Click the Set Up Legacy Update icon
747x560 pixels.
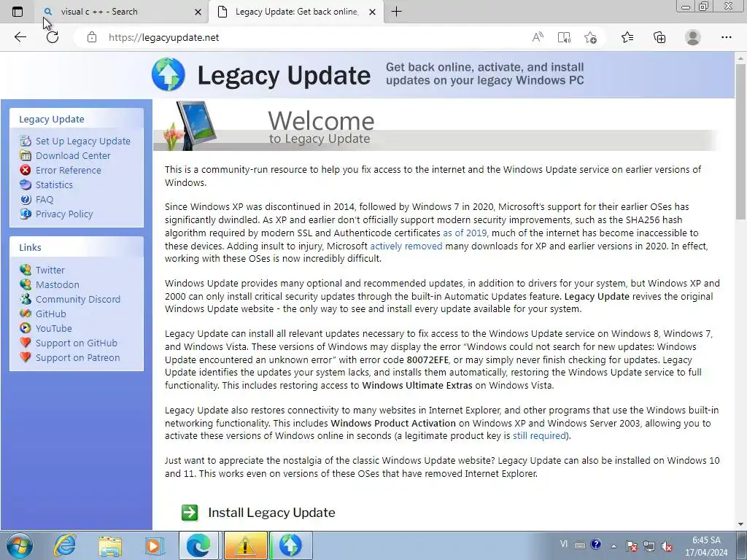tap(26, 141)
